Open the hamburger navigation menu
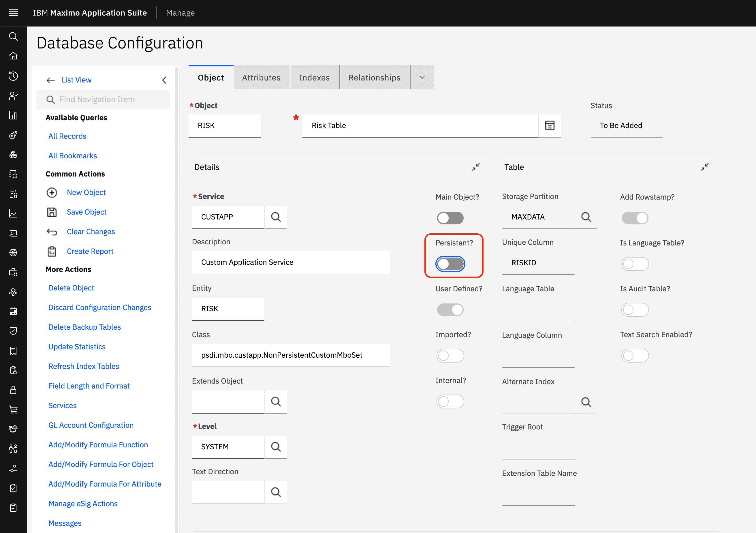 coord(13,13)
